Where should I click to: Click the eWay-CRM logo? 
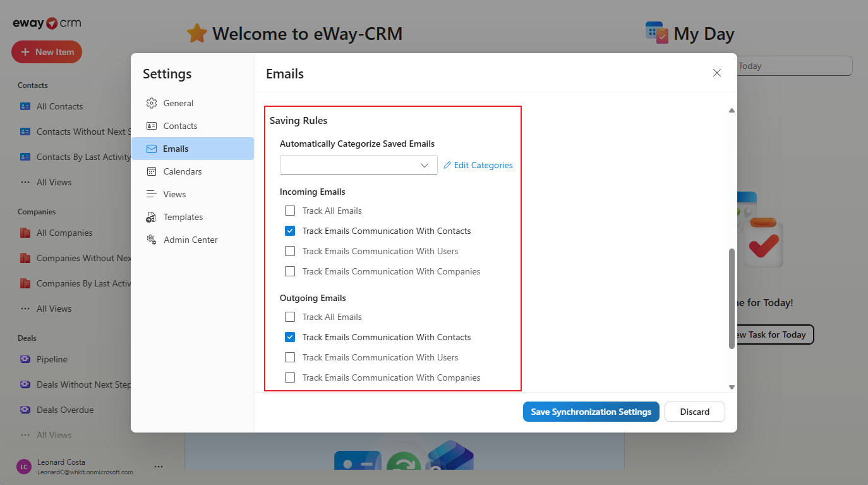[x=47, y=23]
